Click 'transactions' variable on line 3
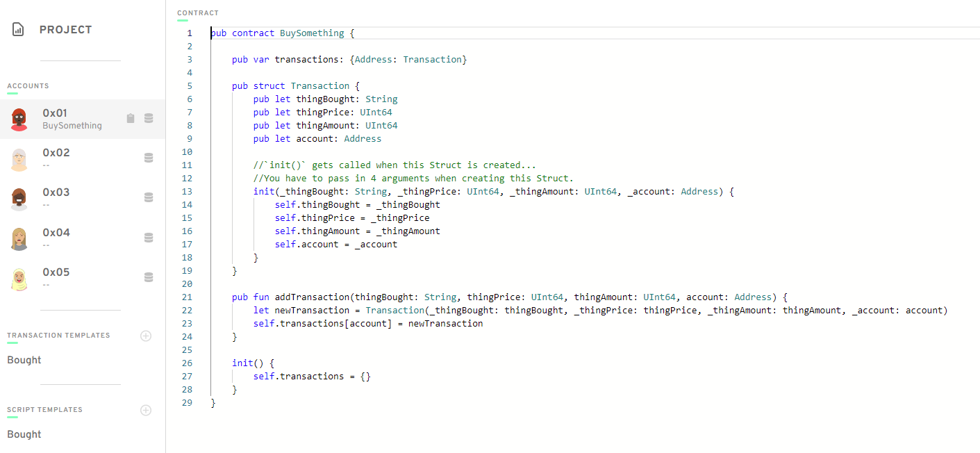The image size is (980, 453). (x=306, y=59)
